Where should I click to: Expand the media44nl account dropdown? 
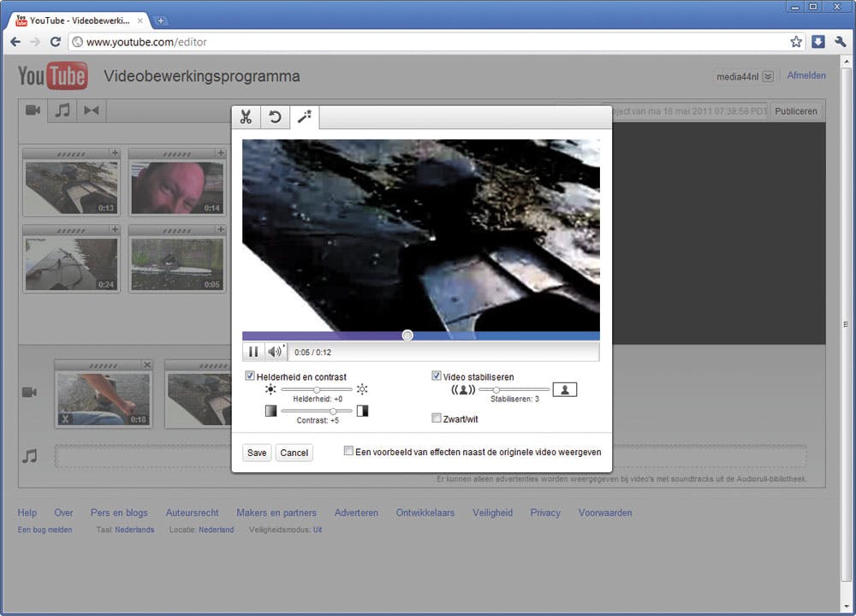(768, 76)
